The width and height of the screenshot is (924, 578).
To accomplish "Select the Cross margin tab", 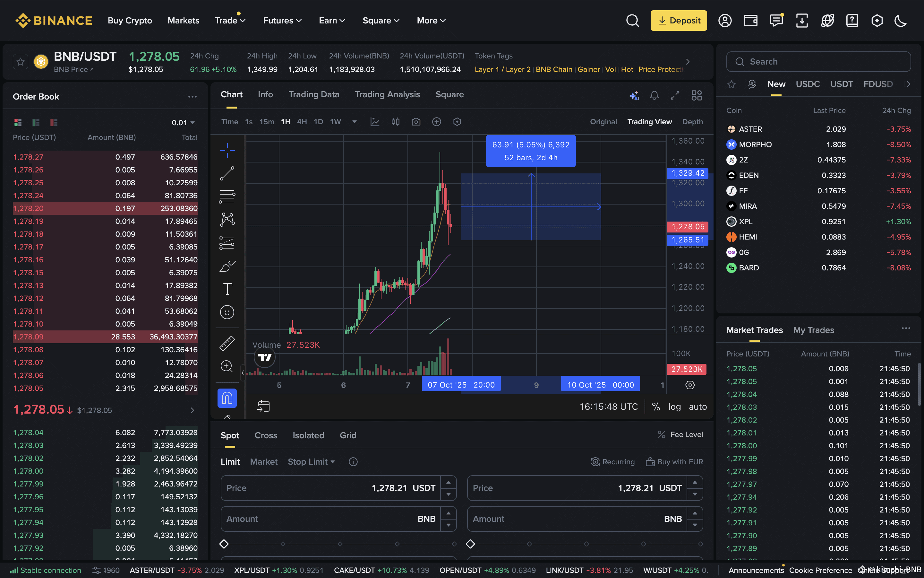I will point(266,435).
